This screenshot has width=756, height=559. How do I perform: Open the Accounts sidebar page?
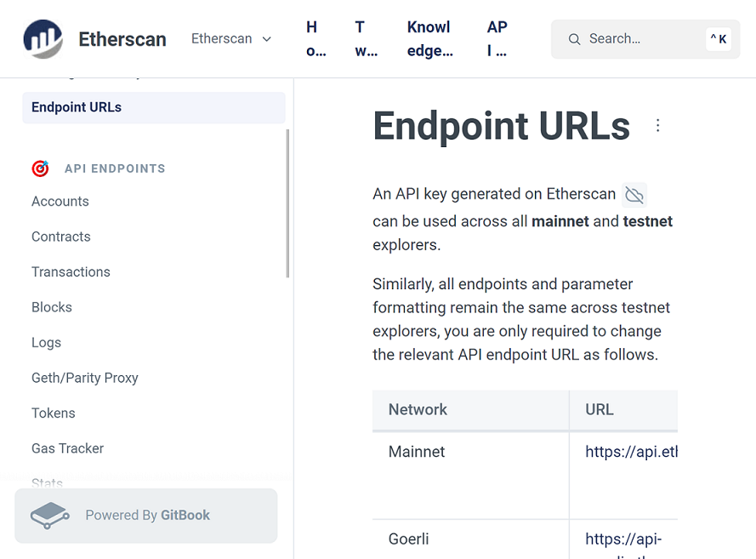tap(60, 202)
